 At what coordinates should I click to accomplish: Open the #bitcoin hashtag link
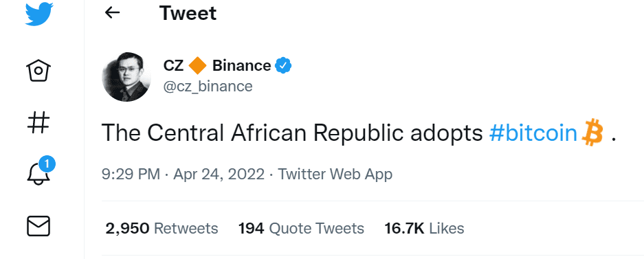533,133
